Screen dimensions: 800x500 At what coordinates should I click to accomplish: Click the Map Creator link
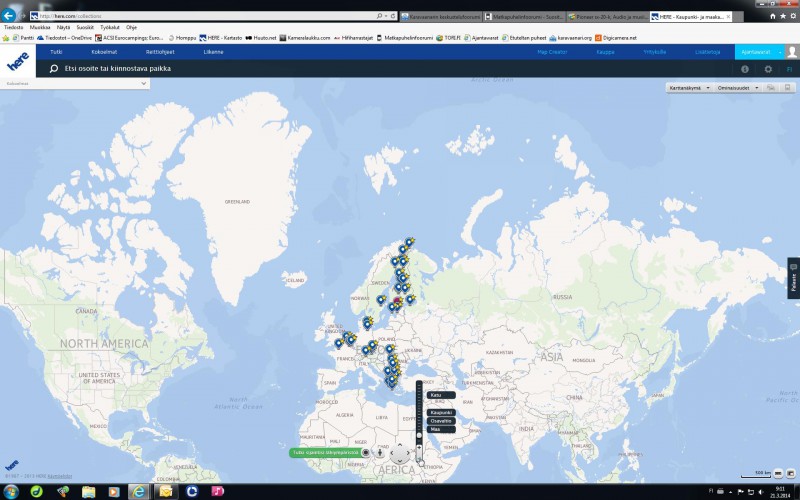[x=552, y=50]
